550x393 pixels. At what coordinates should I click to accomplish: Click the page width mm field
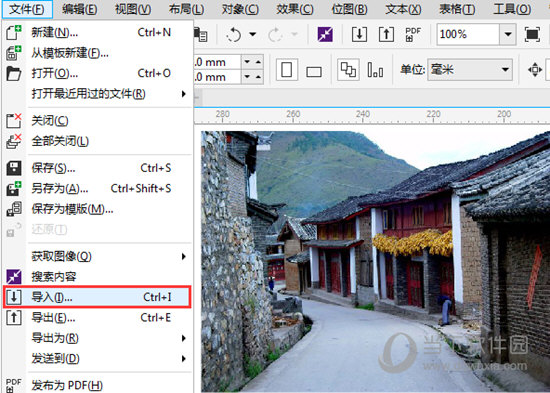[x=217, y=62]
